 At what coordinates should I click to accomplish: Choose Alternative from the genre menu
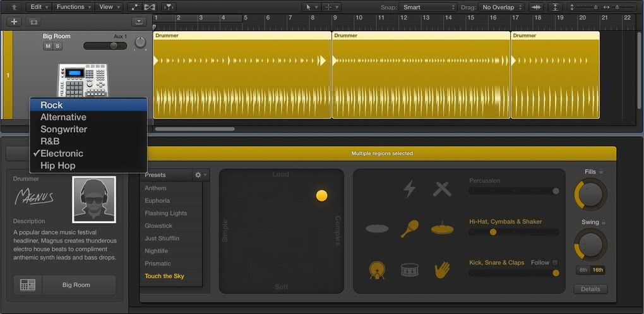pyautogui.click(x=88, y=117)
